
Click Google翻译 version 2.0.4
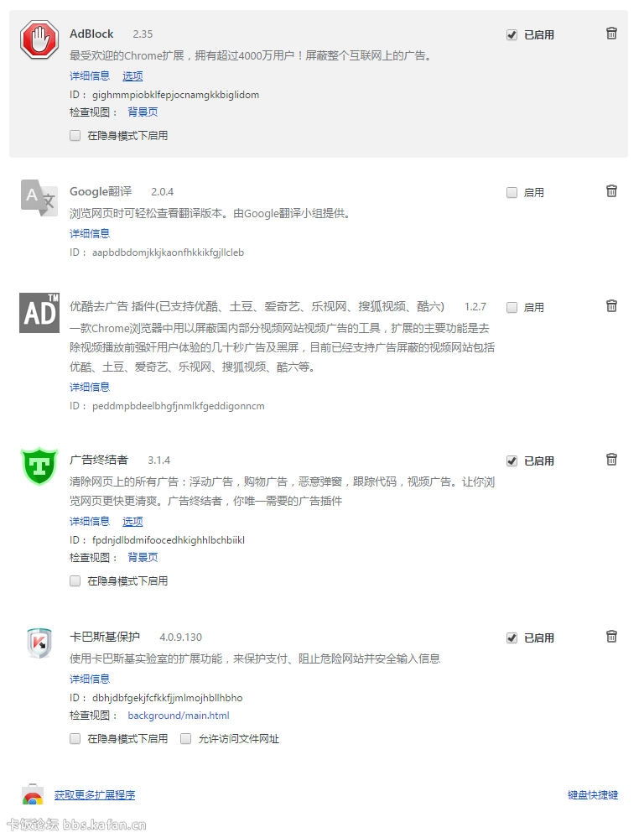pyautogui.click(x=162, y=192)
